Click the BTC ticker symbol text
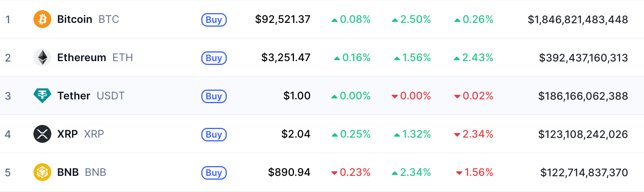Screen dimensions: 644x192 click(x=109, y=19)
